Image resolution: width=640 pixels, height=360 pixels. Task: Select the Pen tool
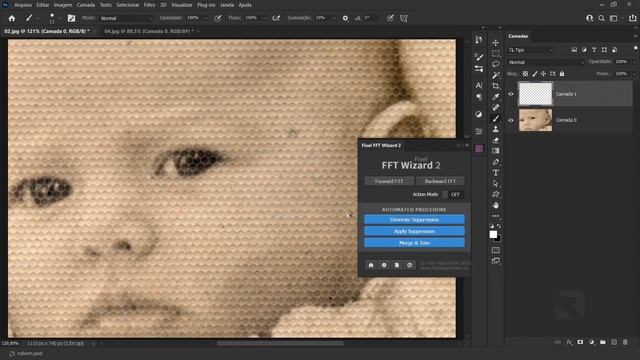point(496,162)
